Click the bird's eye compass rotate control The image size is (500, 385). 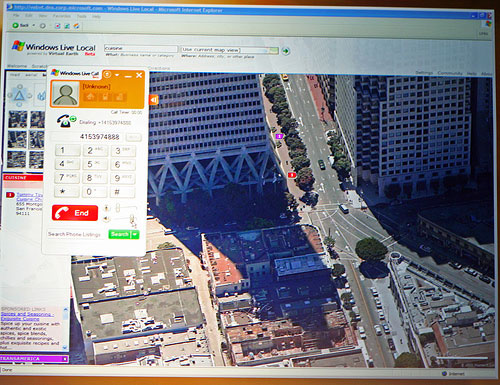click(x=19, y=96)
